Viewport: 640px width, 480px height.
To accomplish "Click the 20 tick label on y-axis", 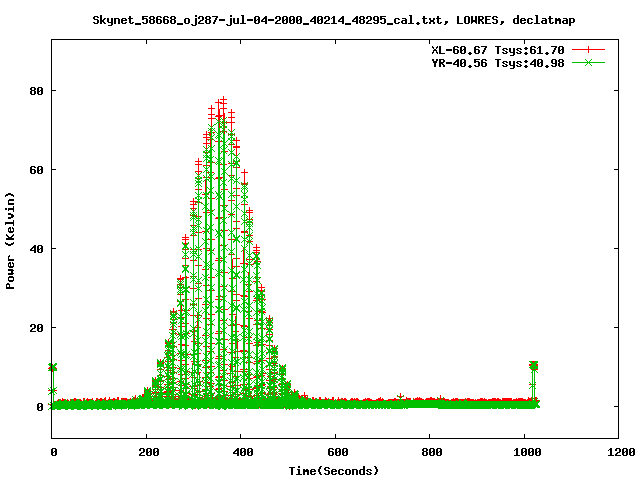I will tap(36, 328).
